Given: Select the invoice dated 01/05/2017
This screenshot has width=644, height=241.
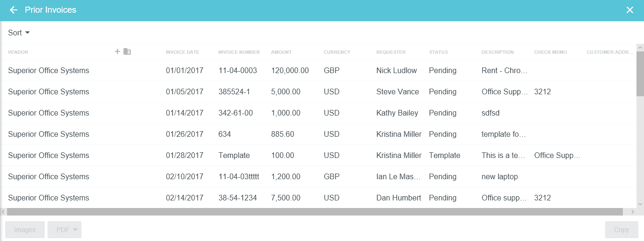Looking at the screenshot, I should pos(185,92).
